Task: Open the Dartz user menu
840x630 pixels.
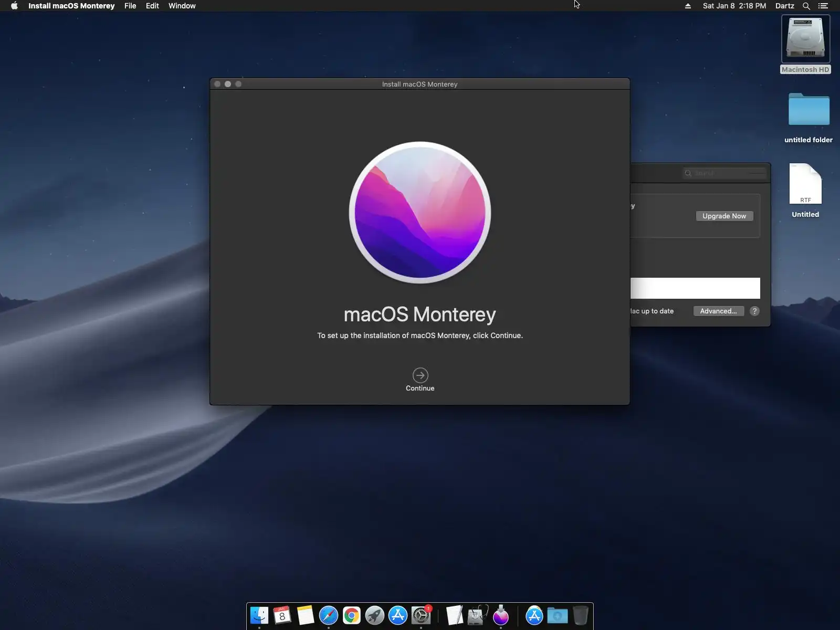Action: click(785, 6)
